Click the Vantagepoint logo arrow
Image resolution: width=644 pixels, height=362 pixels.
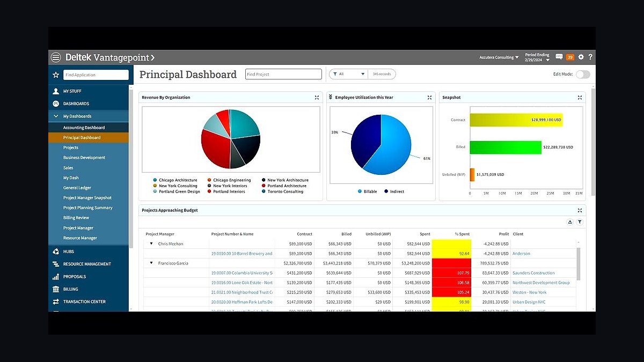point(152,57)
